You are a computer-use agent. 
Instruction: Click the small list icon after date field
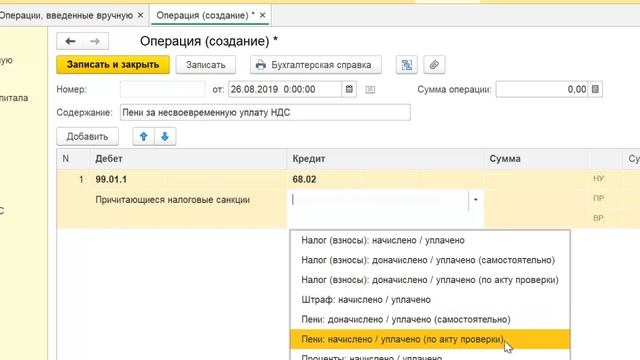tap(370, 90)
